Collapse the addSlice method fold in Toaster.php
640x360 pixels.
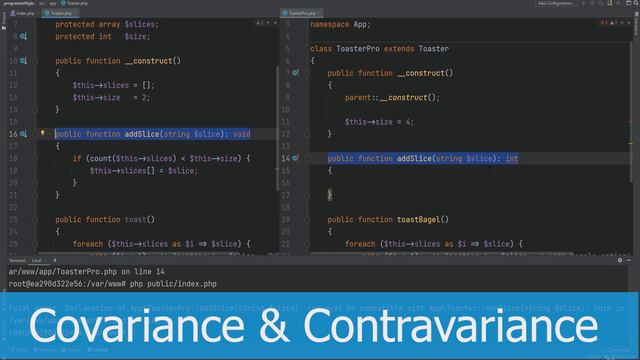(35, 134)
